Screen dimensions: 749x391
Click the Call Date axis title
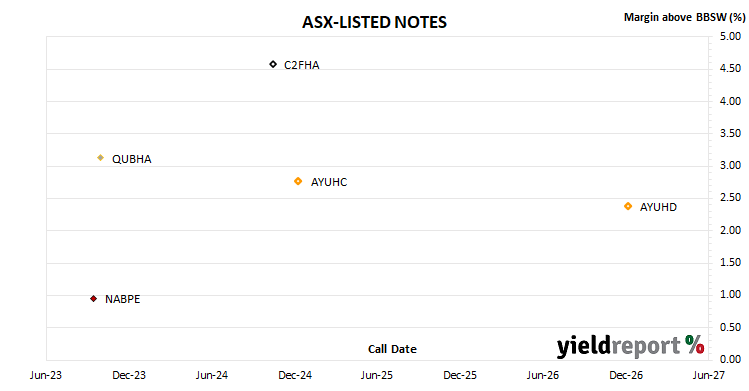392,349
